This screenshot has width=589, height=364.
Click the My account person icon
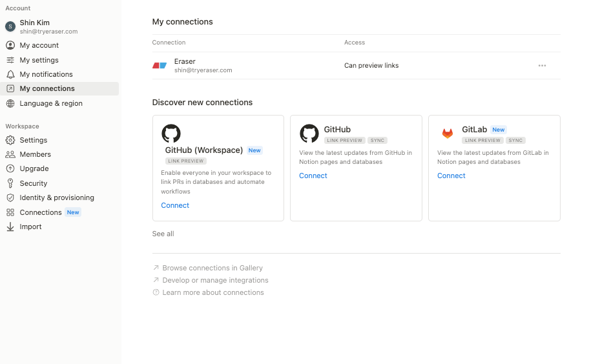coord(10,45)
